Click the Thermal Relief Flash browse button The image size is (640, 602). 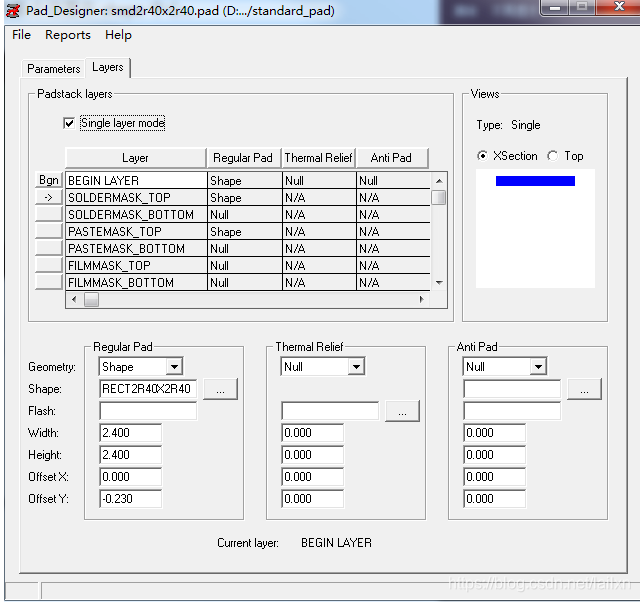402,411
